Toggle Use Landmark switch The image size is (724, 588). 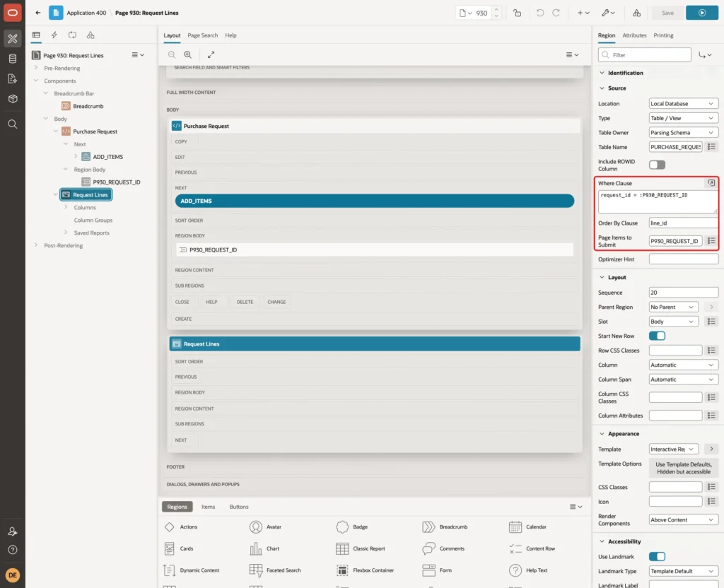(x=657, y=557)
